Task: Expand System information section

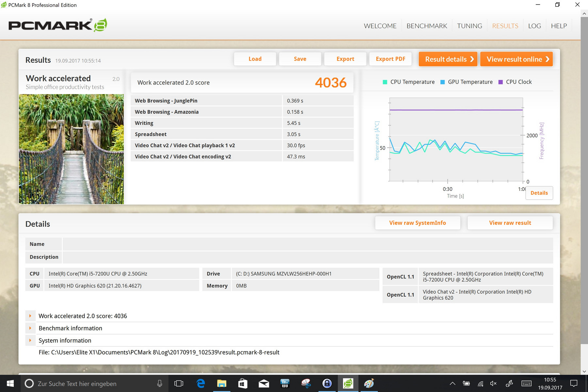Action: (x=30, y=340)
